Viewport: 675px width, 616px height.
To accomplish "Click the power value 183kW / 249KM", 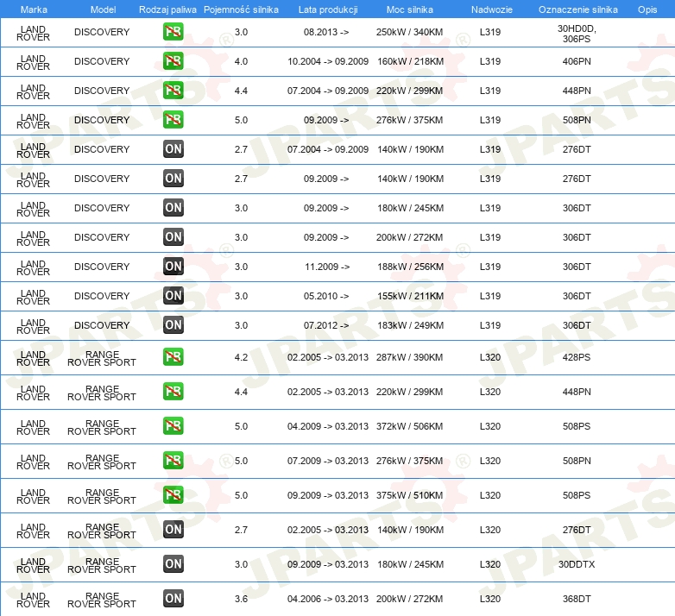I will 410,324.
